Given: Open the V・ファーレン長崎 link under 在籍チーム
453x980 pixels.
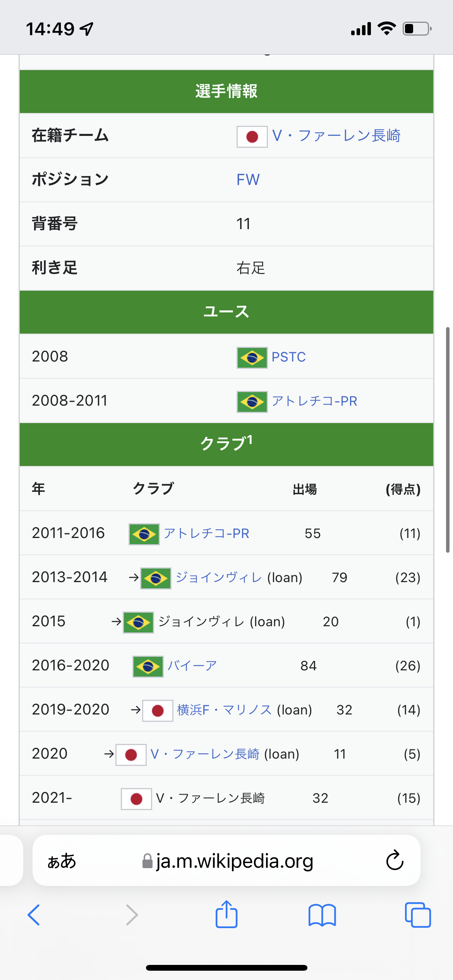Looking at the screenshot, I should pyautogui.click(x=336, y=136).
